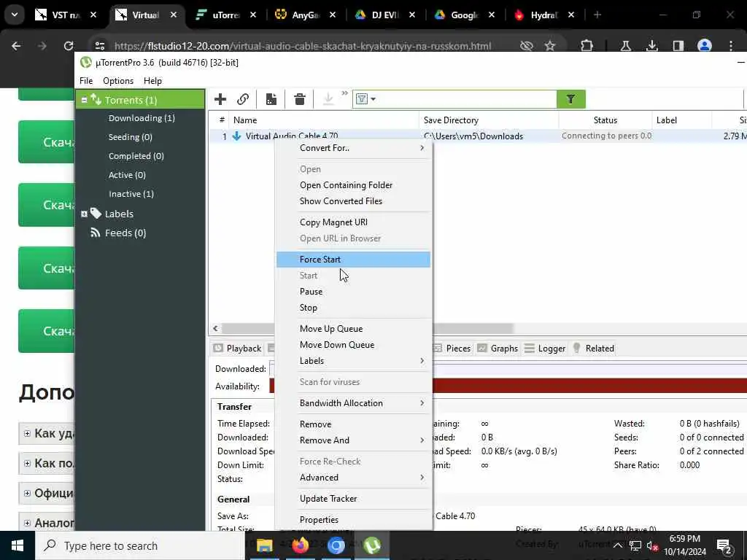This screenshot has height=560, width=747.
Task: Click the blue download arrow on Virtual Audio Cable row
Action: pyautogui.click(x=237, y=136)
